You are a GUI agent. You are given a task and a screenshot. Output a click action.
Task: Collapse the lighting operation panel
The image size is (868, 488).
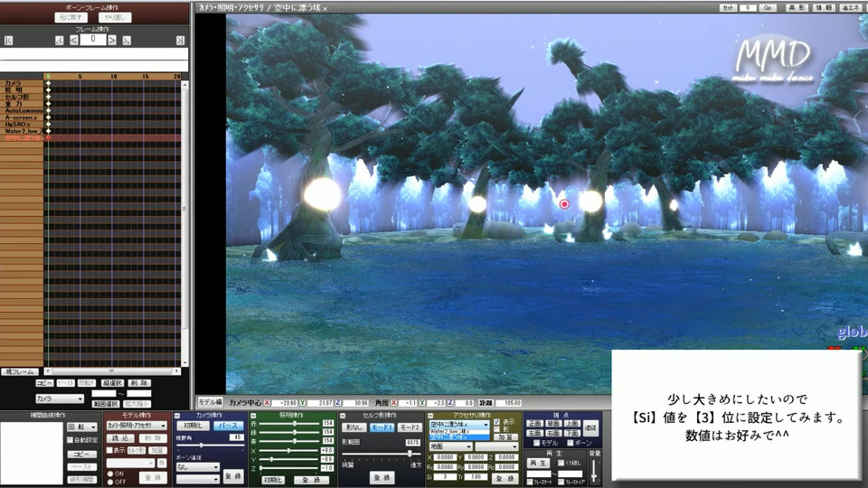253,416
